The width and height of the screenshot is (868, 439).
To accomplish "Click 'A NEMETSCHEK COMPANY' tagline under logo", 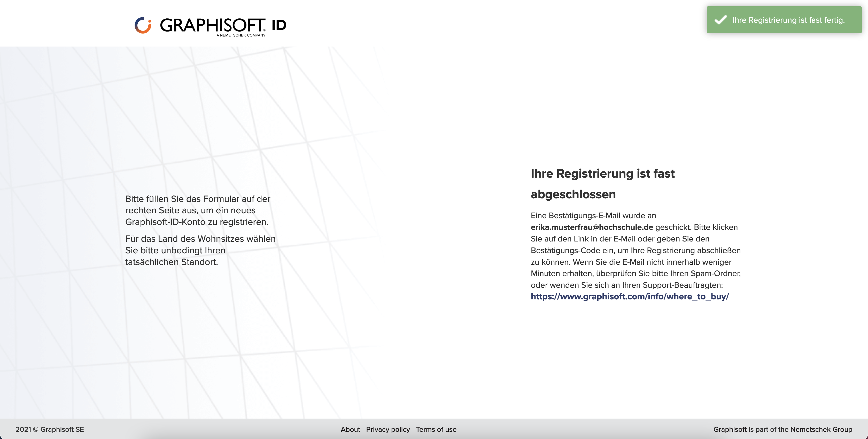I will [x=241, y=35].
